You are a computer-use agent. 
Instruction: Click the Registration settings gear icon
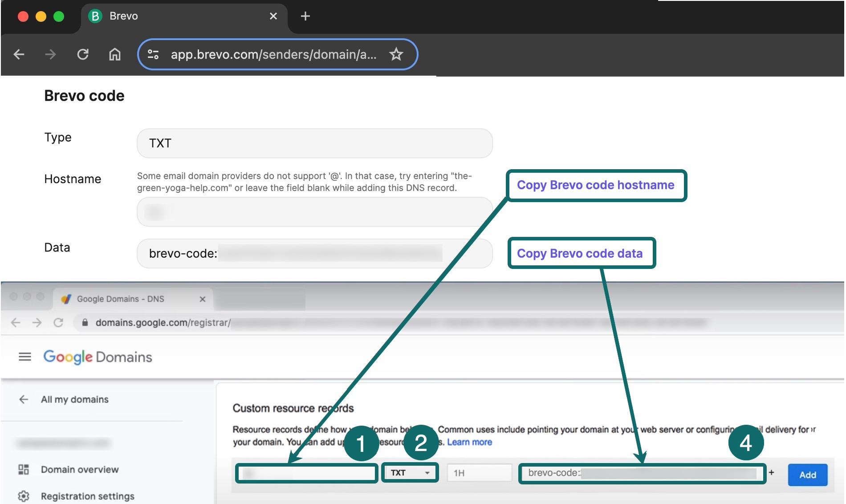[23, 496]
